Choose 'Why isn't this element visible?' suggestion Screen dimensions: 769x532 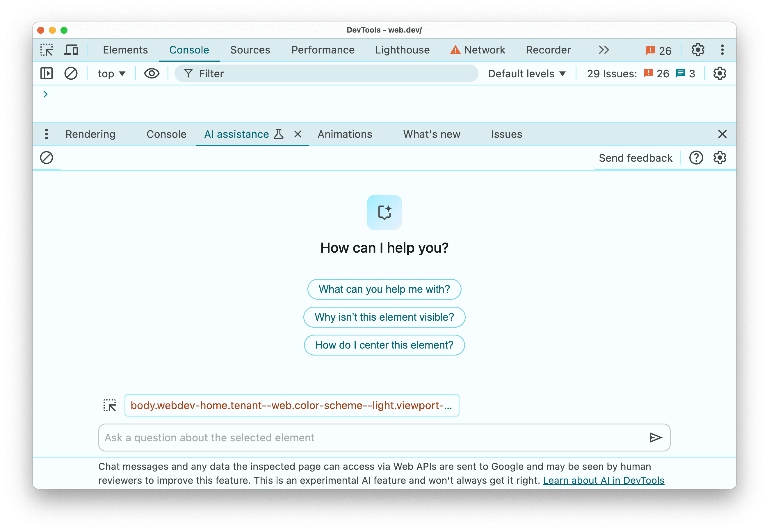384,317
